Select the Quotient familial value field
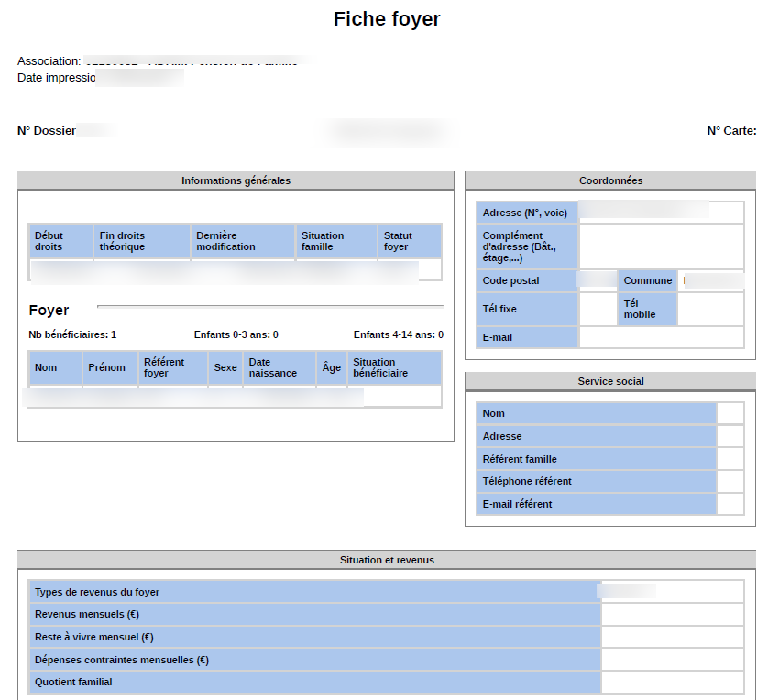 pos(672,682)
